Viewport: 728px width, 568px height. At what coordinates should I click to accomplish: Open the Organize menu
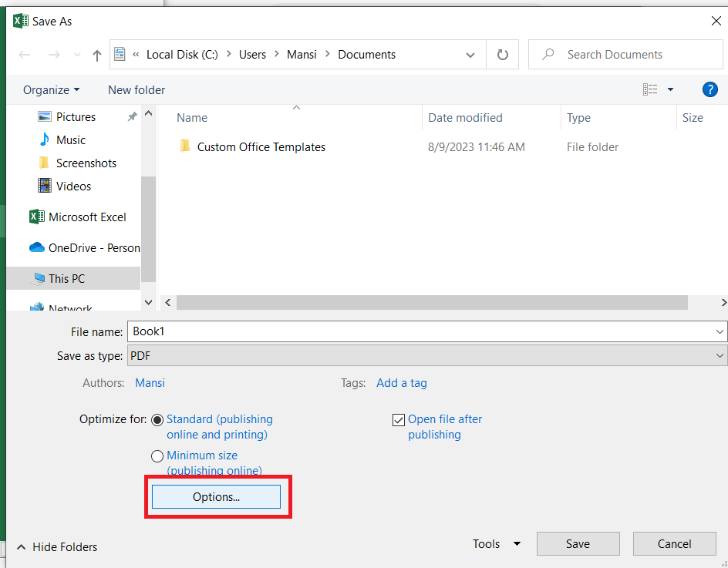(51, 90)
